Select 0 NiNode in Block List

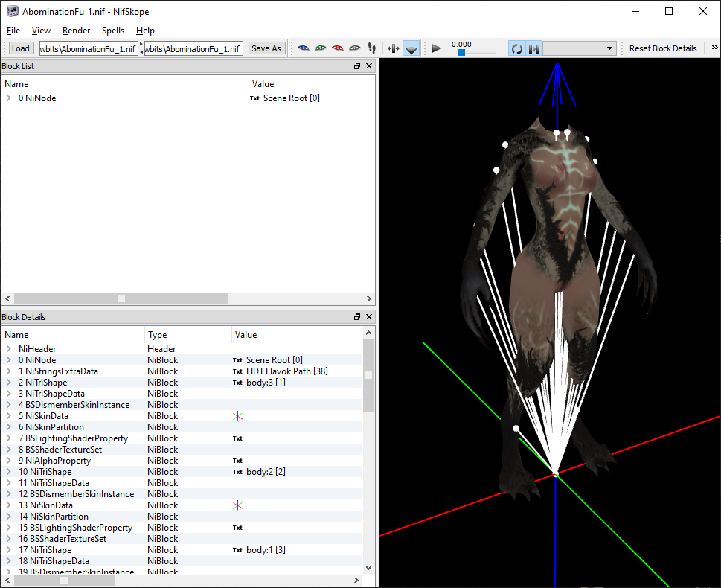click(37, 98)
